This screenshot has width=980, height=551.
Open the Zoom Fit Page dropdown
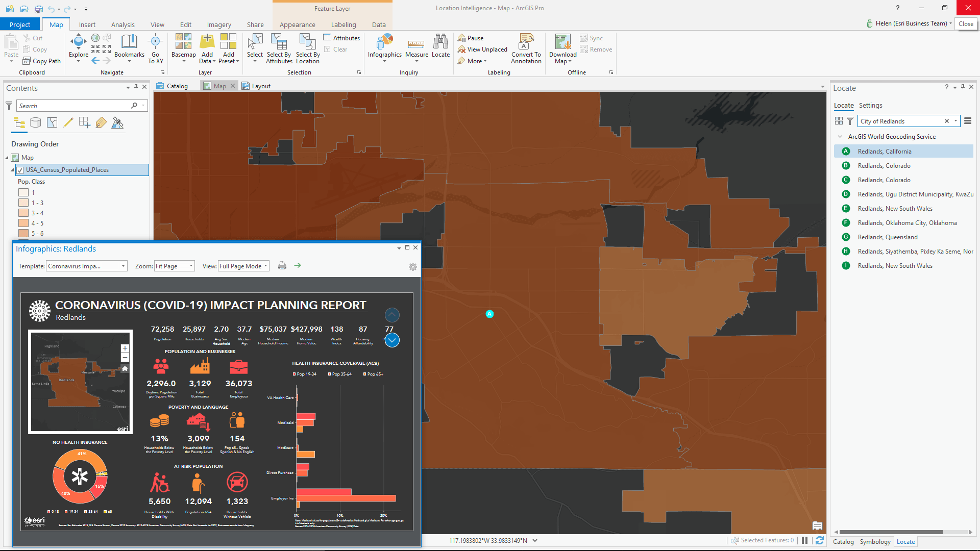point(191,266)
